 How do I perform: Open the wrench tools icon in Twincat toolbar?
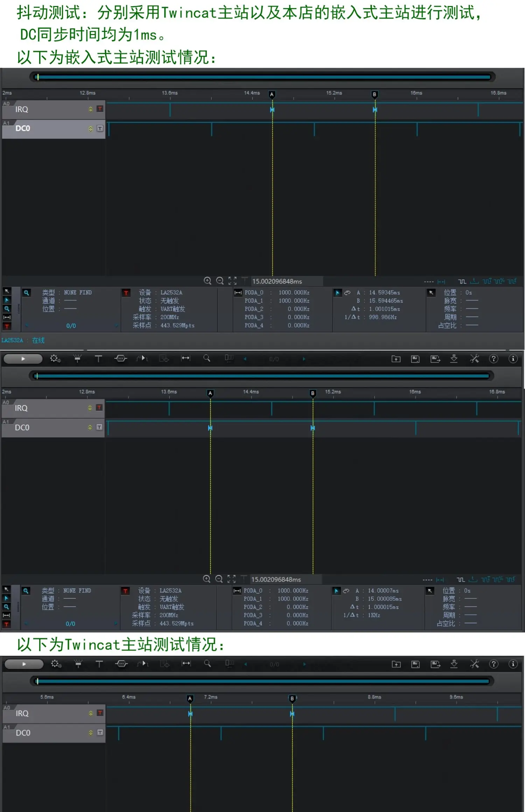[x=474, y=664]
